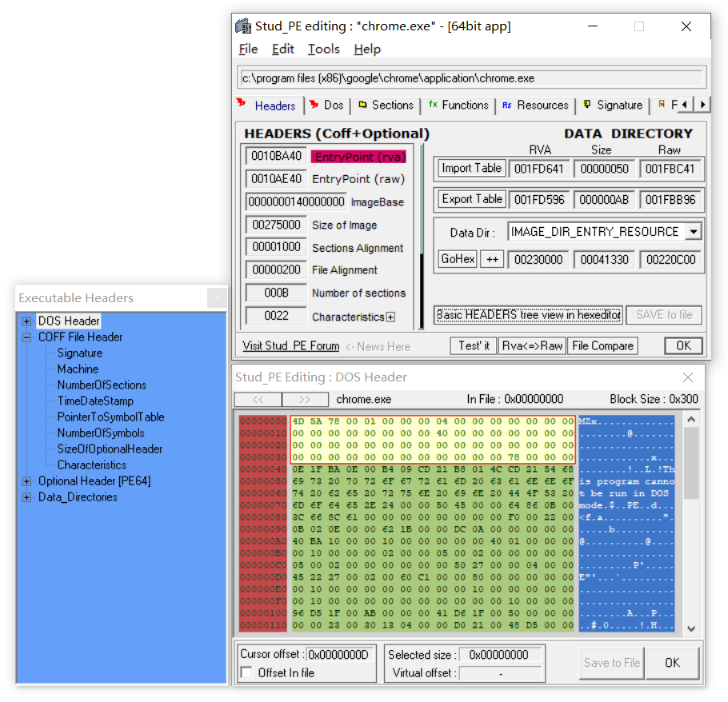
Task: Select PointerToSymbolTable tree item
Action: coord(111,417)
